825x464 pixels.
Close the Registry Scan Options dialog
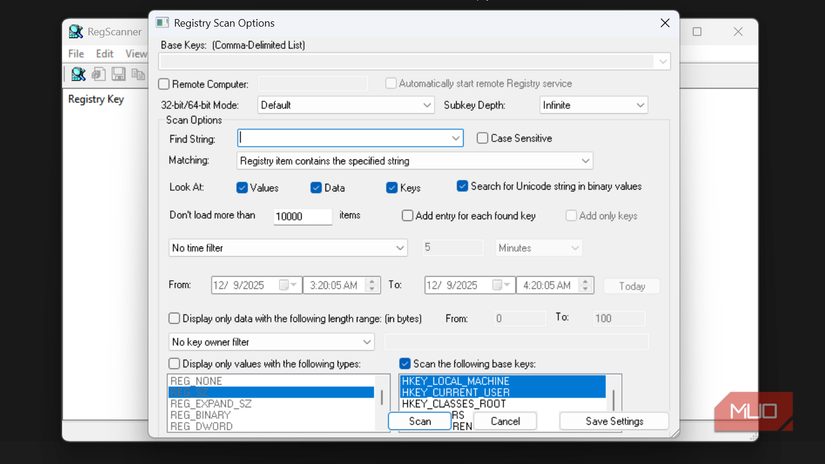[x=665, y=23]
